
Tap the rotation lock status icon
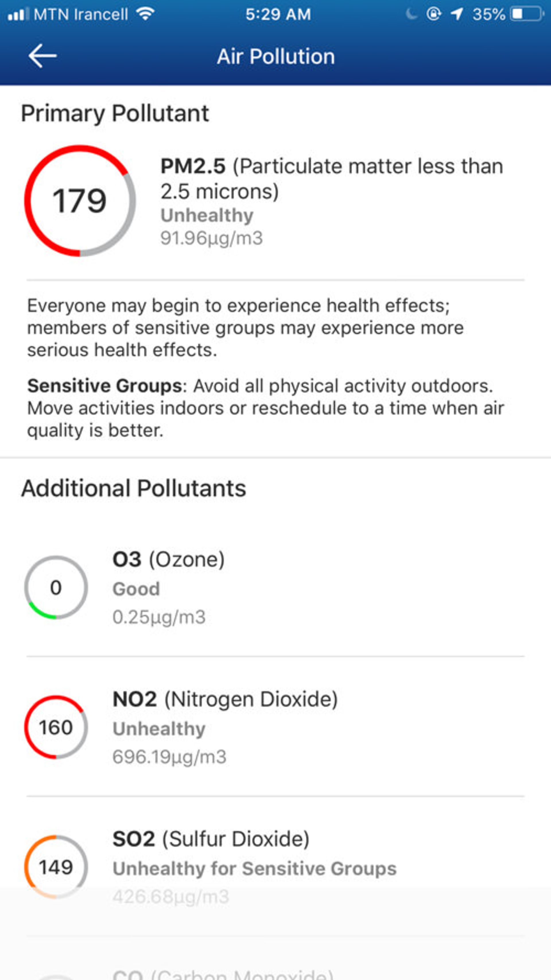click(x=434, y=14)
